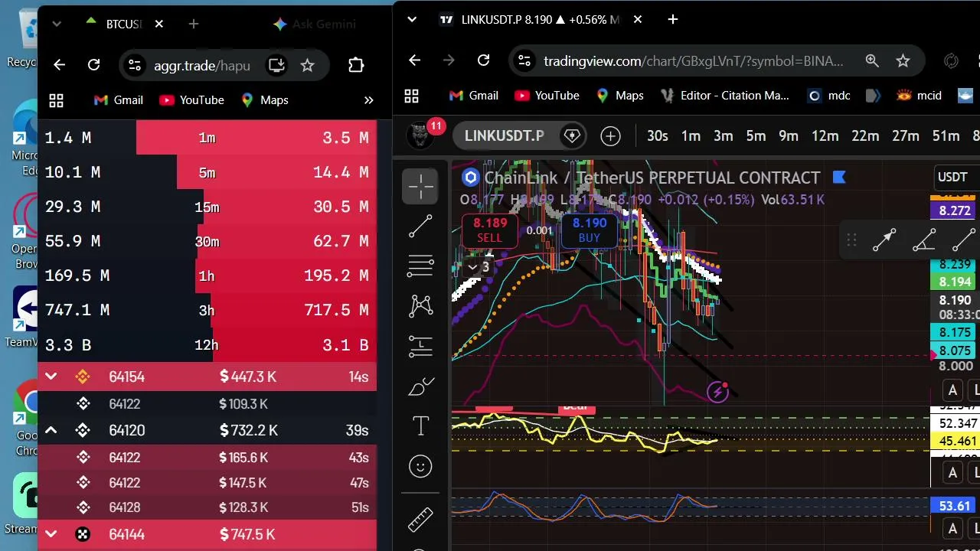Reload the TradingView page
The image size is (980, 551).
coord(483,60)
